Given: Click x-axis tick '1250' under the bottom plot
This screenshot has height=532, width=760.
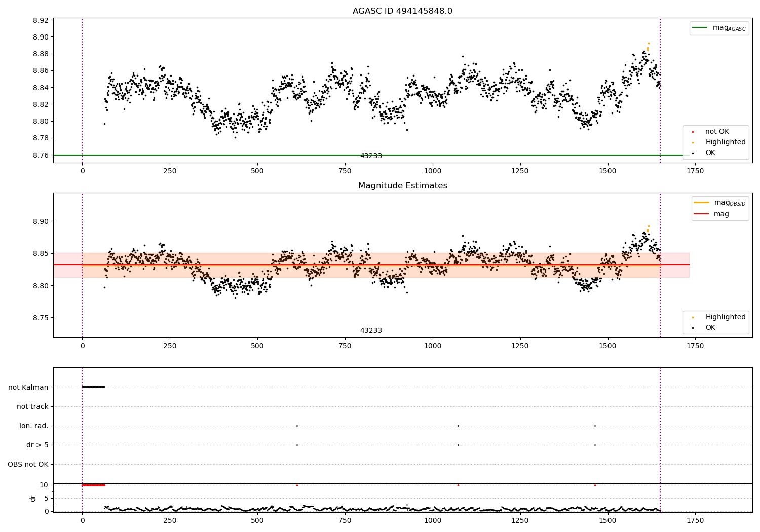Looking at the screenshot, I should point(520,520).
